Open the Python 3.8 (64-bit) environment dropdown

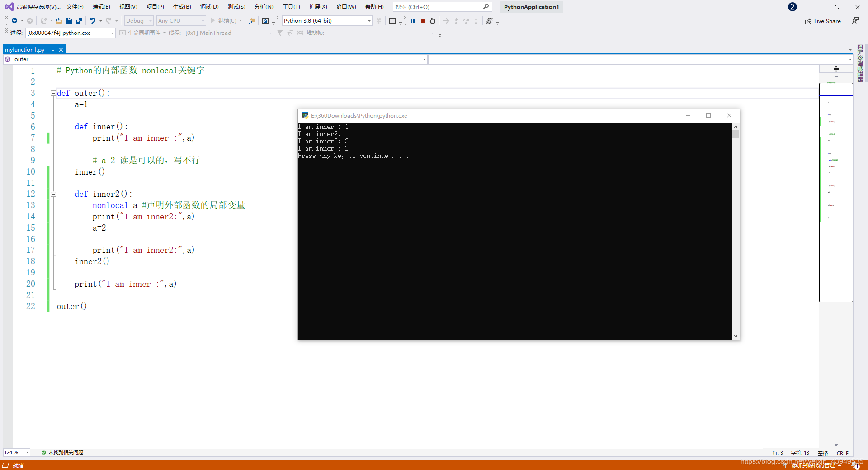click(x=327, y=21)
